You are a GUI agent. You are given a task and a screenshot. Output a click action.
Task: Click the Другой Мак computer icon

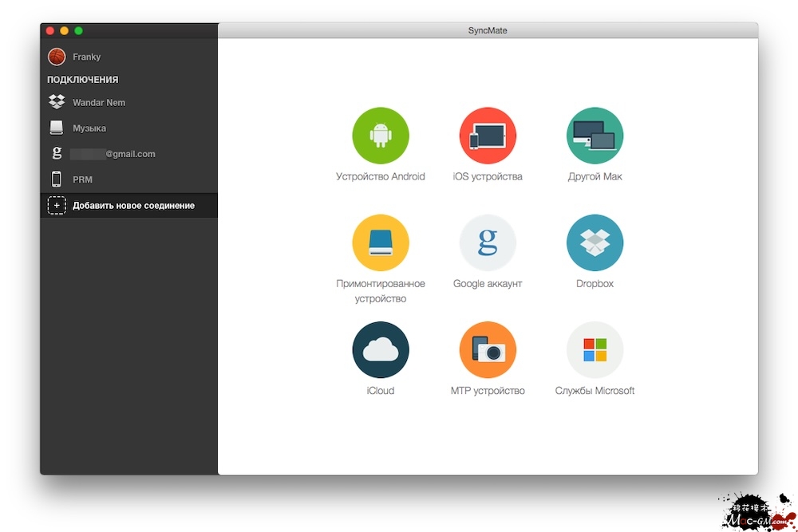[595, 136]
